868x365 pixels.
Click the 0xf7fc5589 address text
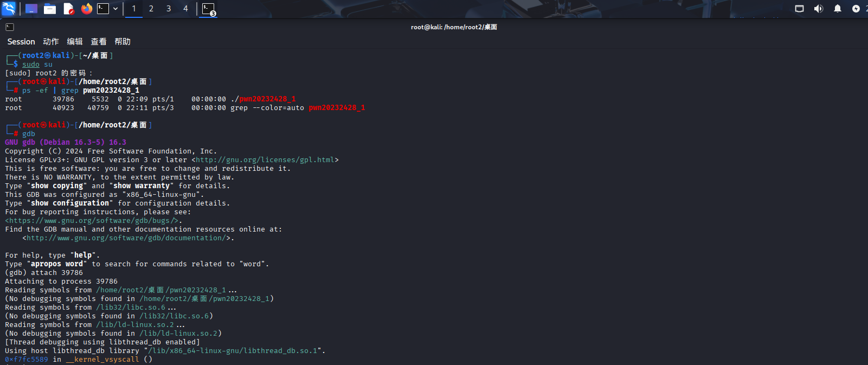[27, 360]
